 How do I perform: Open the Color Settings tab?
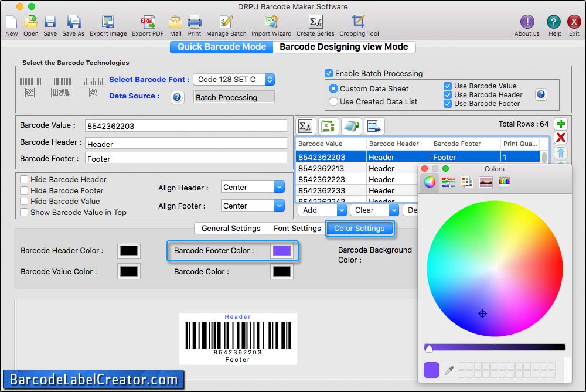pyautogui.click(x=359, y=229)
